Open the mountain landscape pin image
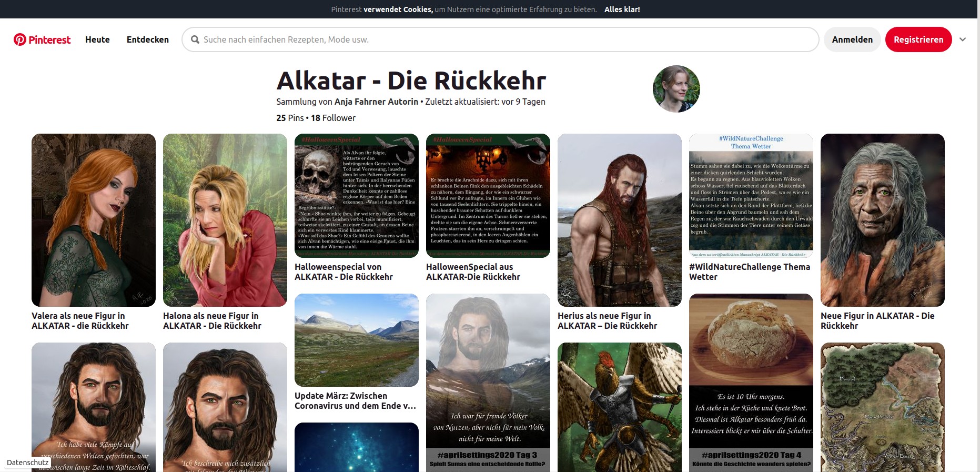The image size is (980, 472). coord(357,340)
